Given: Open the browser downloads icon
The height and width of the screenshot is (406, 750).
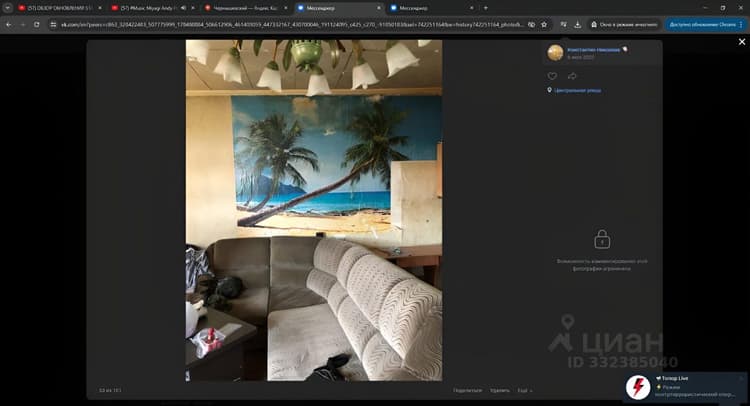Looking at the screenshot, I should [x=577, y=24].
